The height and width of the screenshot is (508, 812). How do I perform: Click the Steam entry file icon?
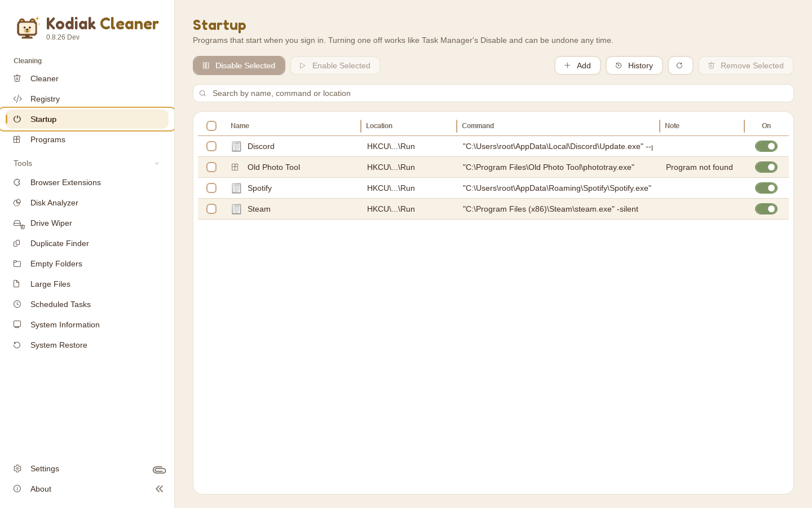[x=236, y=209]
